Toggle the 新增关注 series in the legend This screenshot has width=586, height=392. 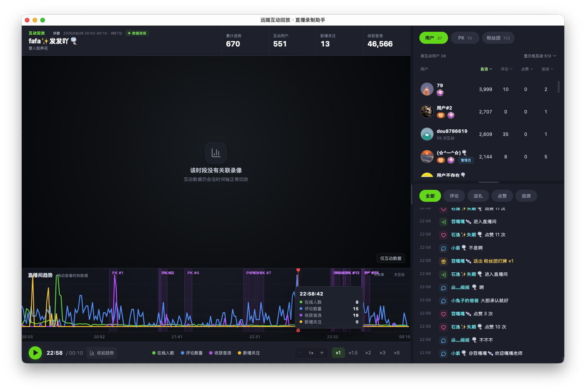pyautogui.click(x=249, y=353)
